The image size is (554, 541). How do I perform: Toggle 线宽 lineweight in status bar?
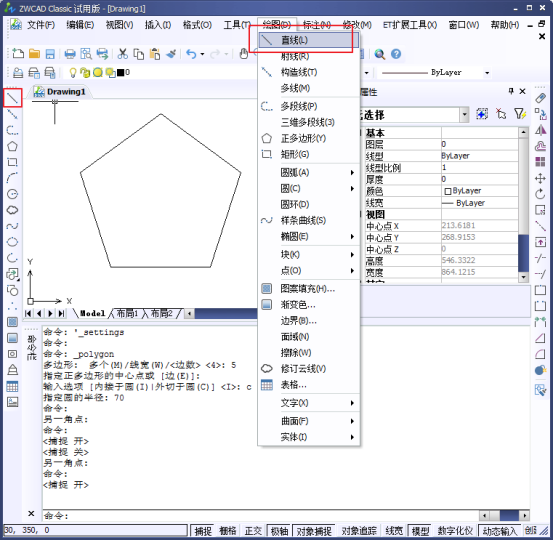[x=394, y=531]
